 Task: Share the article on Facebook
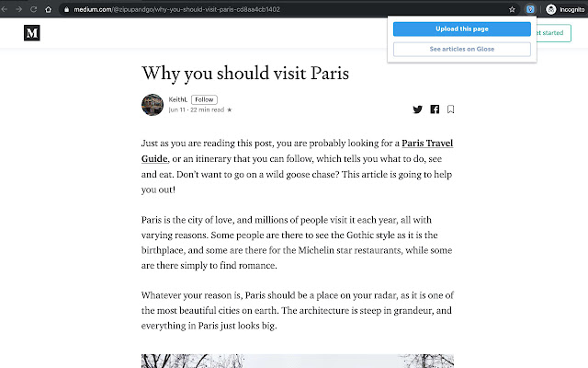435,109
